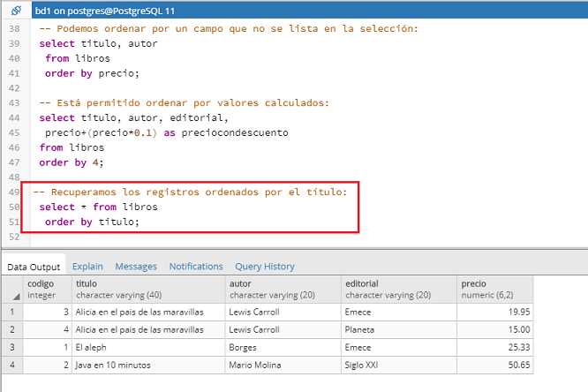Viewport: 588px width, 392px height.
Task: Click the cell 'El aleph'
Action: click(x=148, y=347)
